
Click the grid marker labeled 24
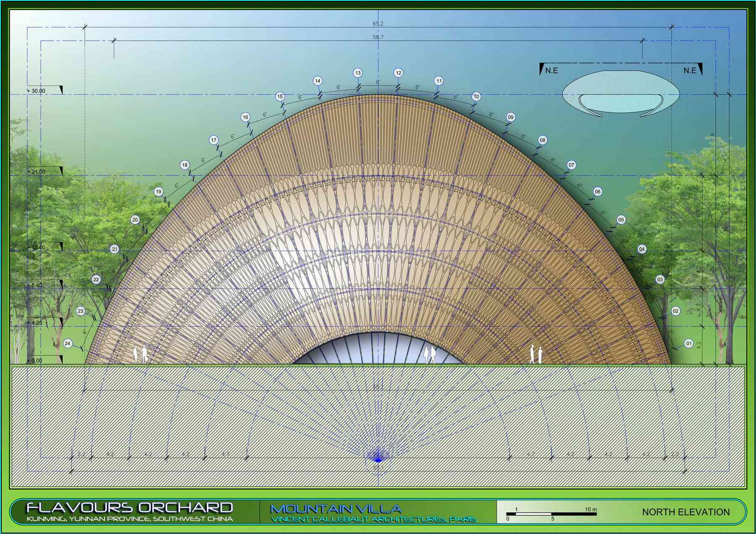(x=68, y=343)
